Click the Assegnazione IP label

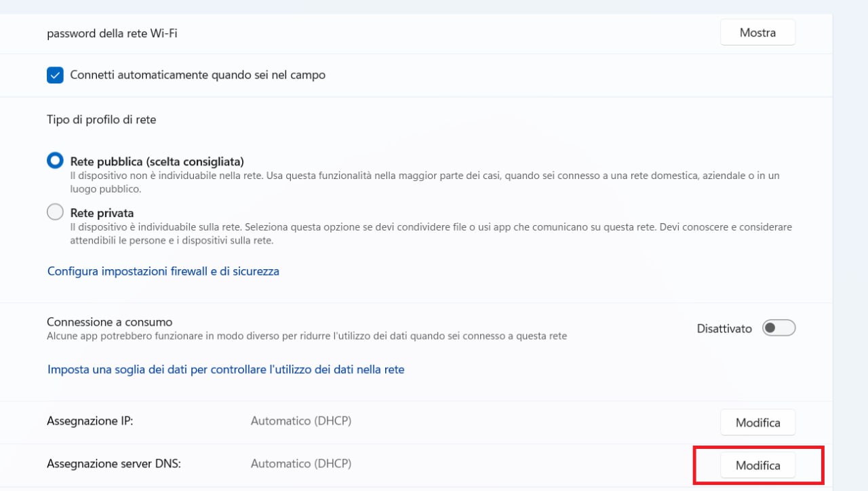90,421
